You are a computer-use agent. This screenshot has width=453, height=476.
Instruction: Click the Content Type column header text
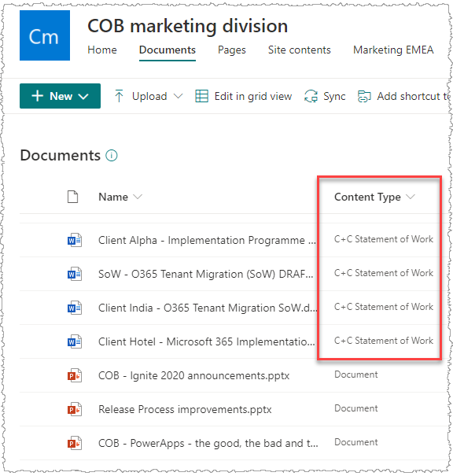coord(367,197)
